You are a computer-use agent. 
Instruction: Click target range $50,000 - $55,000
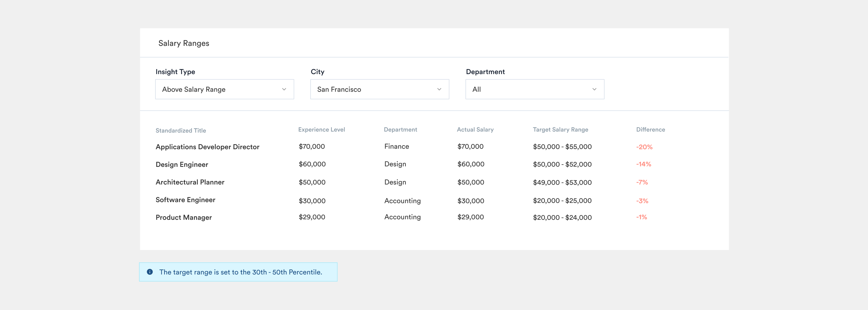(562, 147)
